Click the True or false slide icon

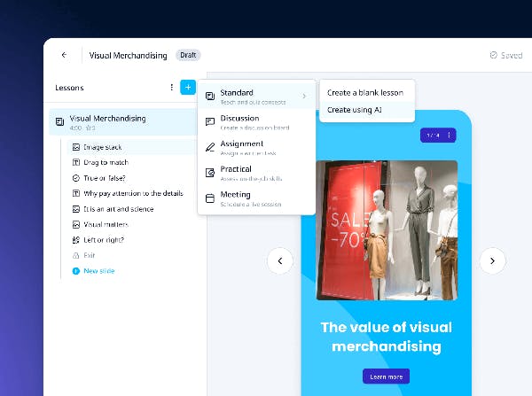pyautogui.click(x=76, y=178)
